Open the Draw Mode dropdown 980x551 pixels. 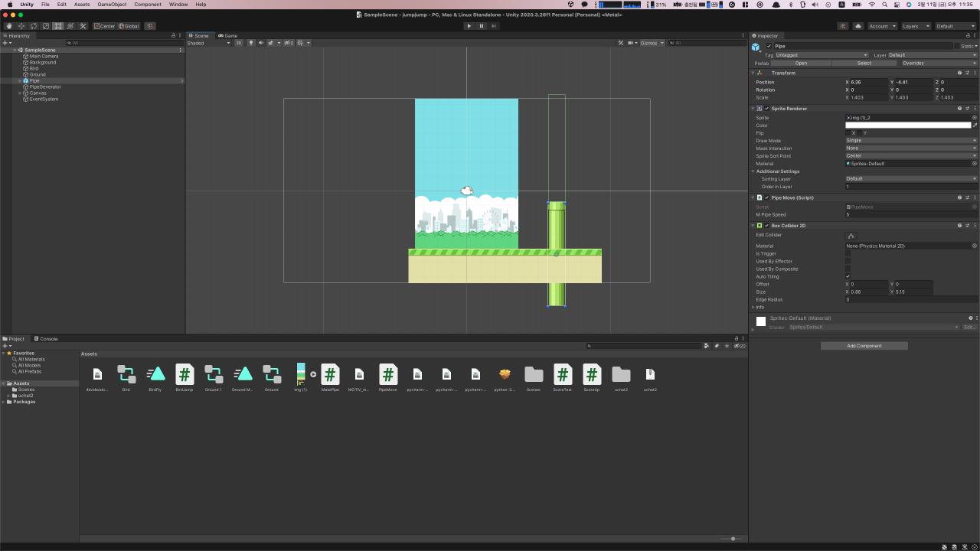click(911, 141)
